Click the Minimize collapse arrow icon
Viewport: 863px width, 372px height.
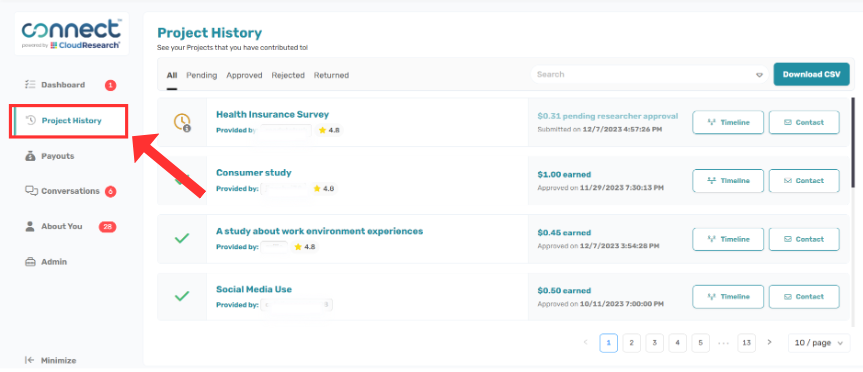click(x=30, y=360)
